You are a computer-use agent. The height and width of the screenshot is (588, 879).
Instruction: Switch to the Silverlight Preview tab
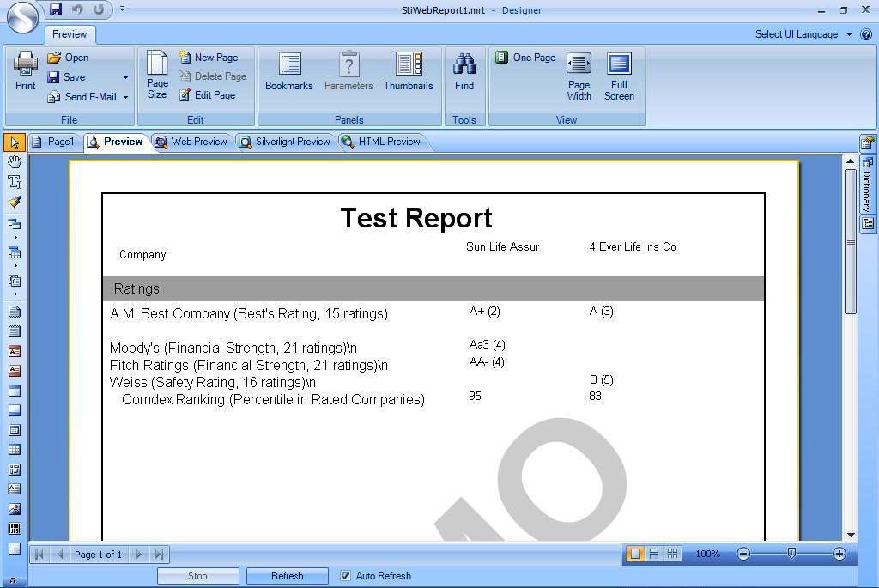pyautogui.click(x=285, y=142)
